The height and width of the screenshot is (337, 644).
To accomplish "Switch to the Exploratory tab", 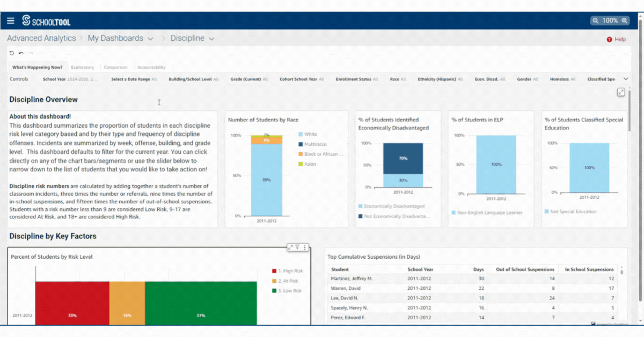I will pos(83,68).
